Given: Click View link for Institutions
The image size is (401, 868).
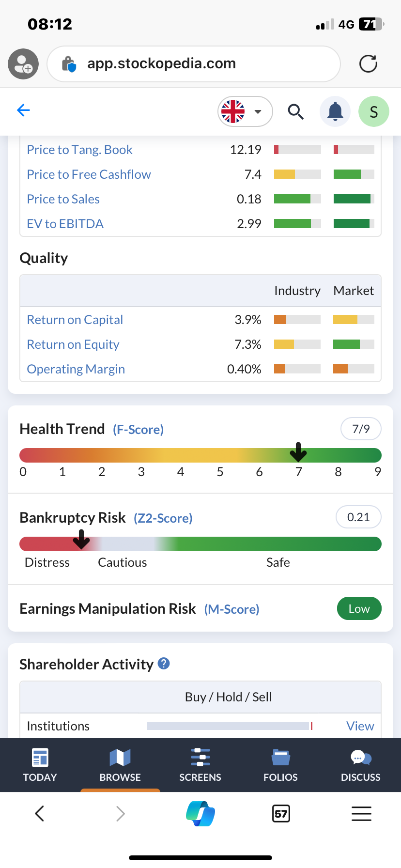Looking at the screenshot, I should pyautogui.click(x=360, y=726).
